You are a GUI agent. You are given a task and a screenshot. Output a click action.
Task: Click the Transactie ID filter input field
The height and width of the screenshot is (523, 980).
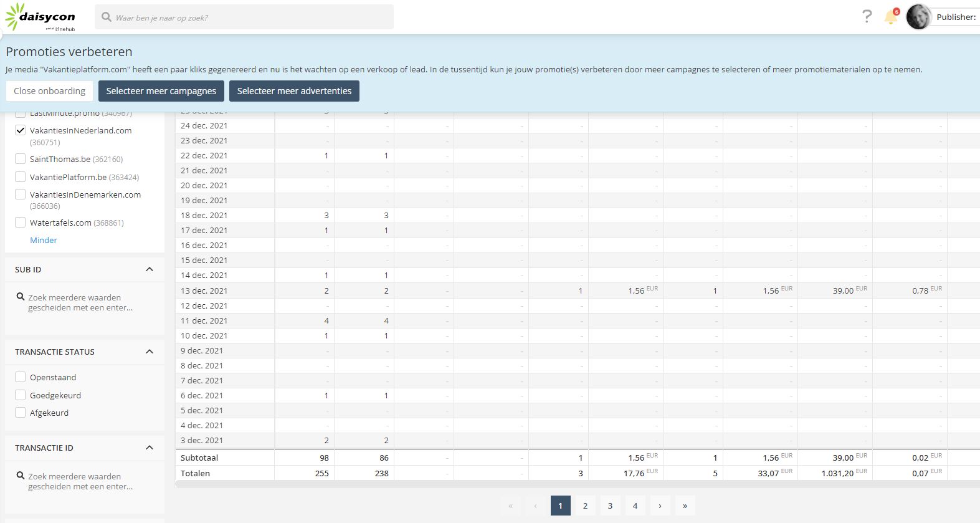(85, 481)
